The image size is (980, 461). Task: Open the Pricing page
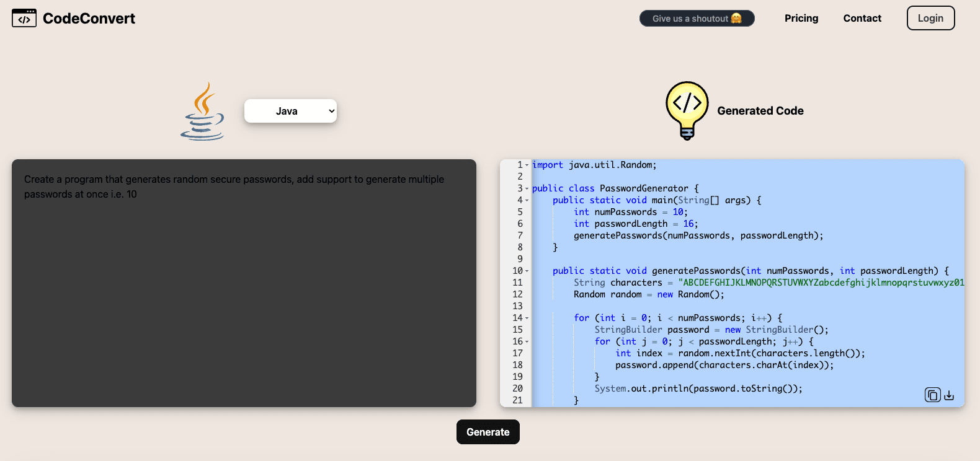click(x=801, y=18)
